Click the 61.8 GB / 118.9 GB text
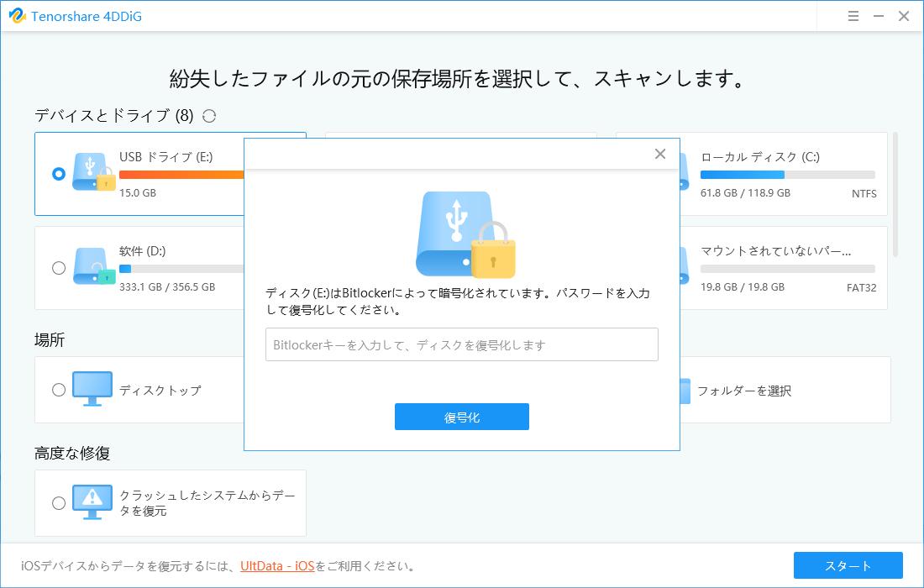924x588 pixels. (x=745, y=192)
